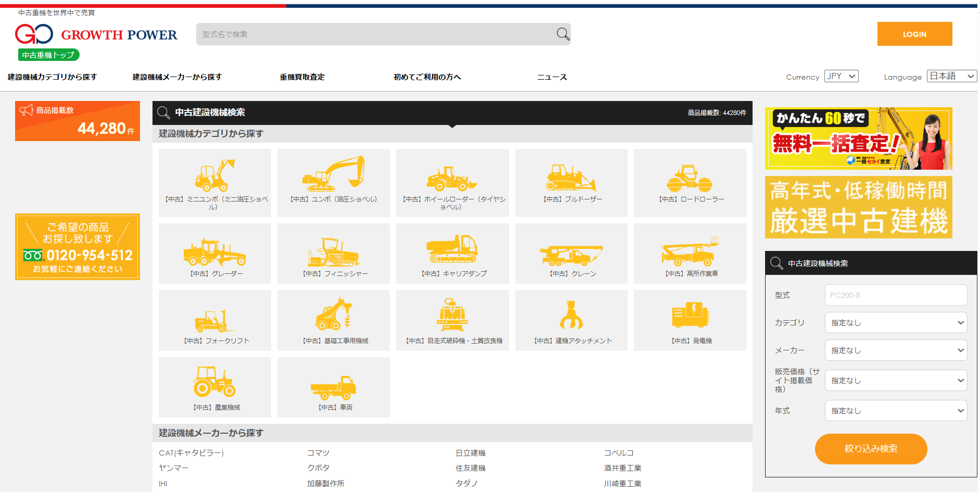Expand the Language selector dropdown

tap(951, 77)
